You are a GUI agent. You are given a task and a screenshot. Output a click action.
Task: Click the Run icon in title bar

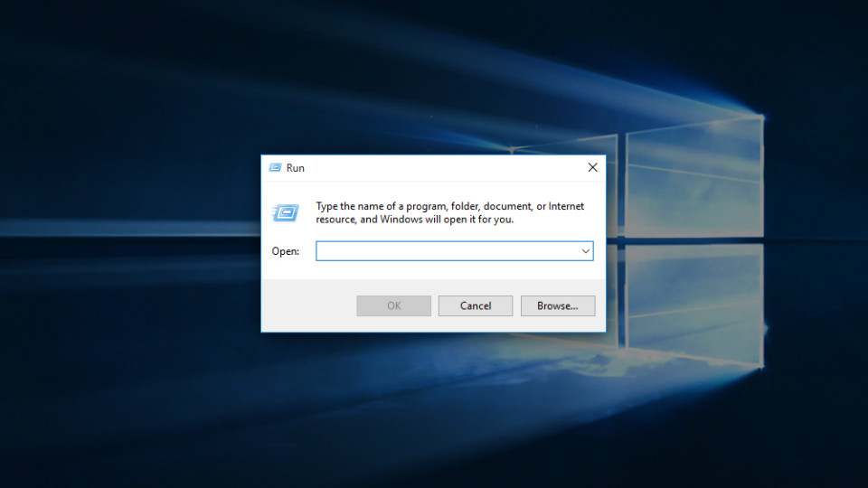tap(275, 168)
